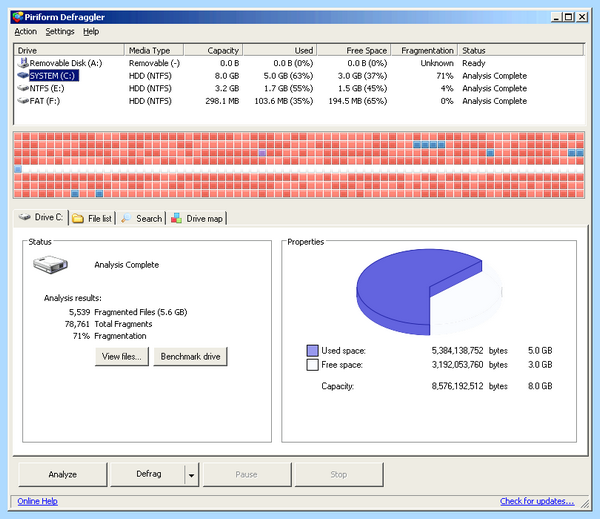Screen dimensions: 600x519
Task: Click the 71% fragmentation cell for SYSTEM (C:)
Action: tap(445, 76)
